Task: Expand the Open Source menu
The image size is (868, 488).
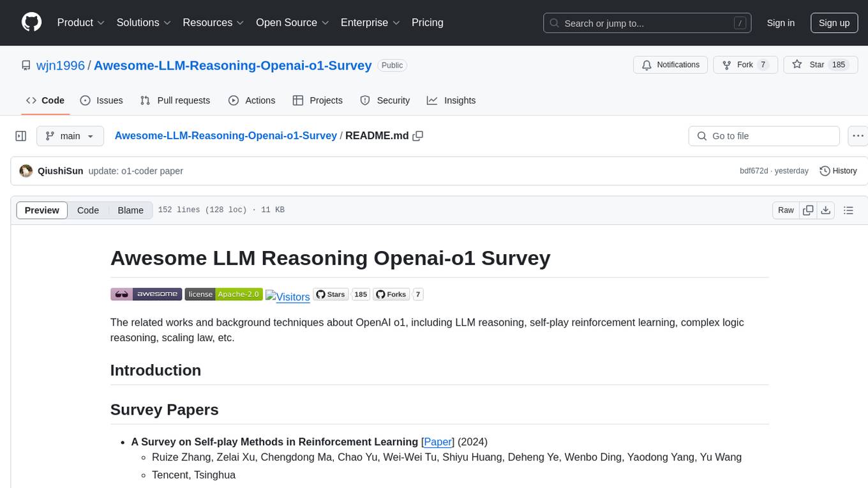Action: pyautogui.click(x=292, y=22)
